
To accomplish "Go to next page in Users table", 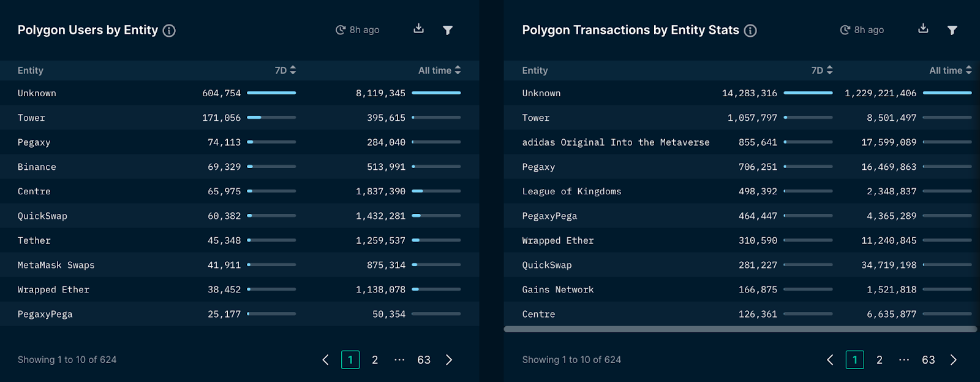I will pyautogui.click(x=449, y=360).
